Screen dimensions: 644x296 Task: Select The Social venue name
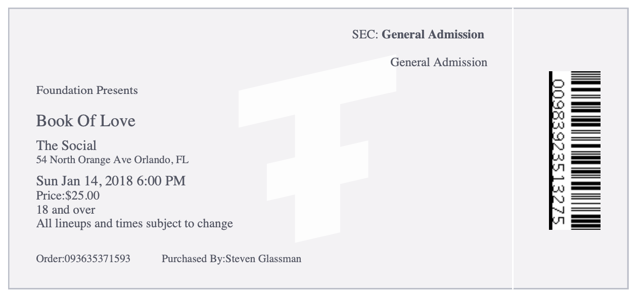click(66, 145)
